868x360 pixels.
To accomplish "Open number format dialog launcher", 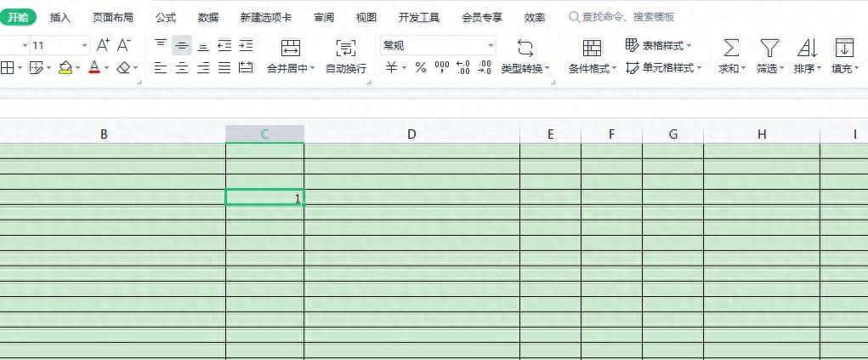I will click(553, 82).
